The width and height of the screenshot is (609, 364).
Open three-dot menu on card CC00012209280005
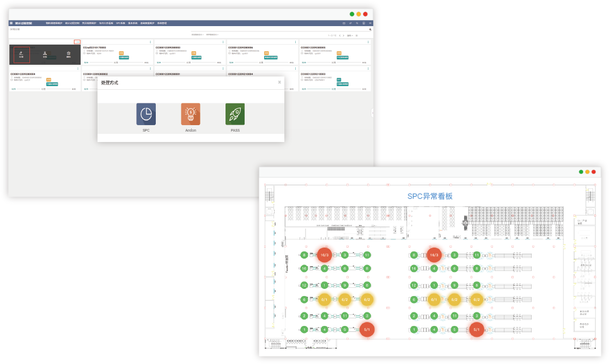367,42
